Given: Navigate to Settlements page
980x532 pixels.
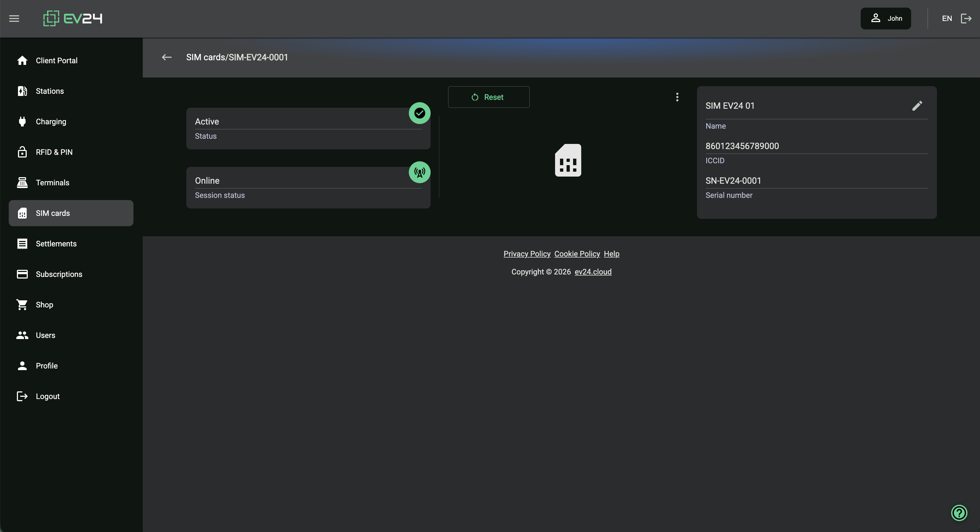Looking at the screenshot, I should (x=56, y=244).
